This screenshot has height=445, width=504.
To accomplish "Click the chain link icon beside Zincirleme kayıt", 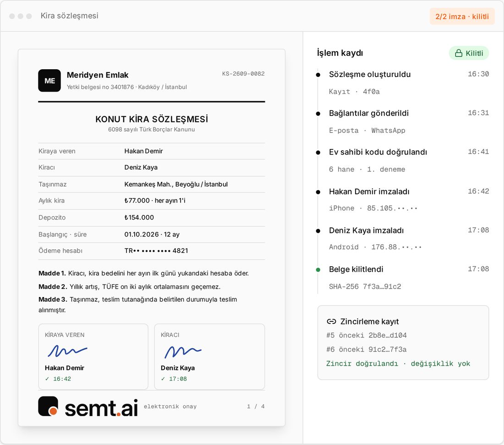I will pyautogui.click(x=331, y=321).
